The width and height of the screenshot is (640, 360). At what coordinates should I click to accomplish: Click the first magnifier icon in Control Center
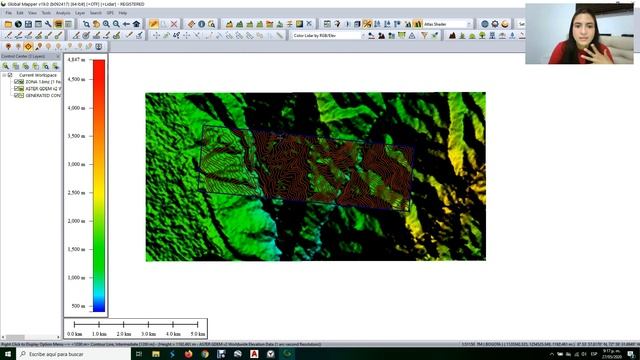6,66
